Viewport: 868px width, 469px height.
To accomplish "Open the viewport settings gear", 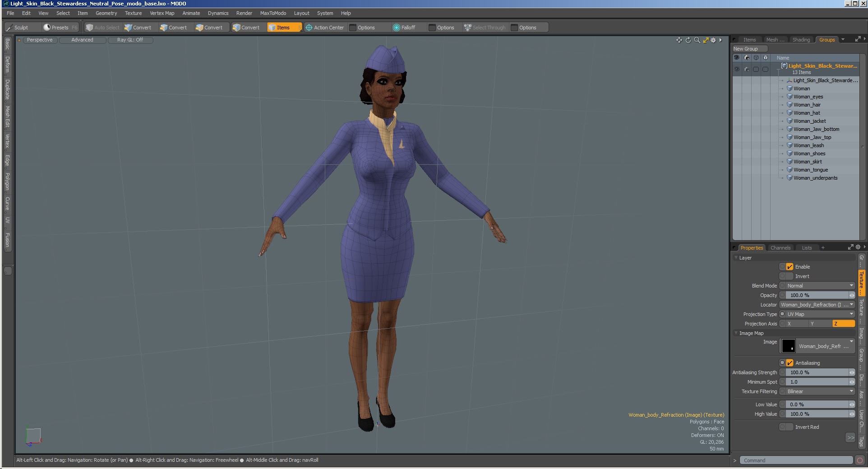I will pos(713,40).
